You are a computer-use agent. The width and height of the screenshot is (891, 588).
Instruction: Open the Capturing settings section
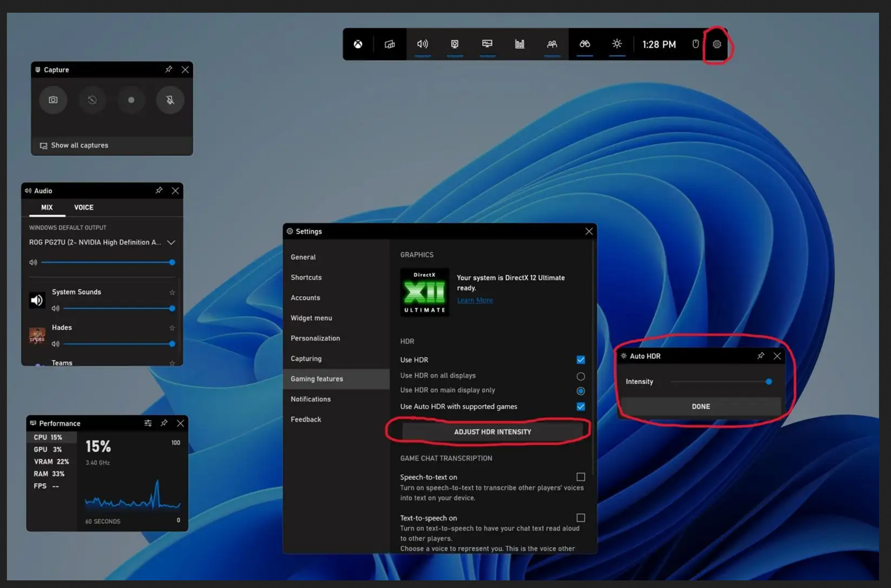point(306,358)
